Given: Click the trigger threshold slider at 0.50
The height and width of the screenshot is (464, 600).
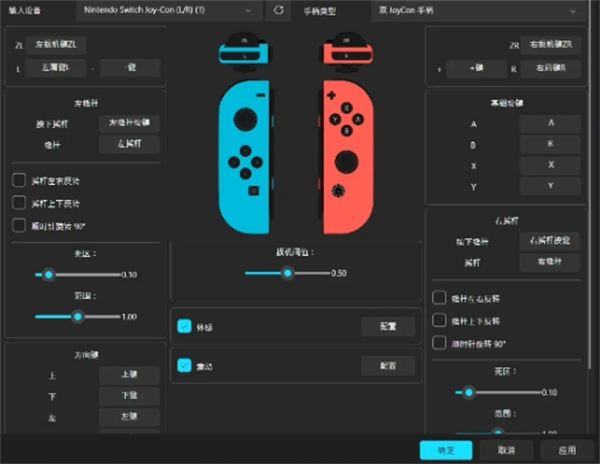Looking at the screenshot, I should [x=288, y=273].
